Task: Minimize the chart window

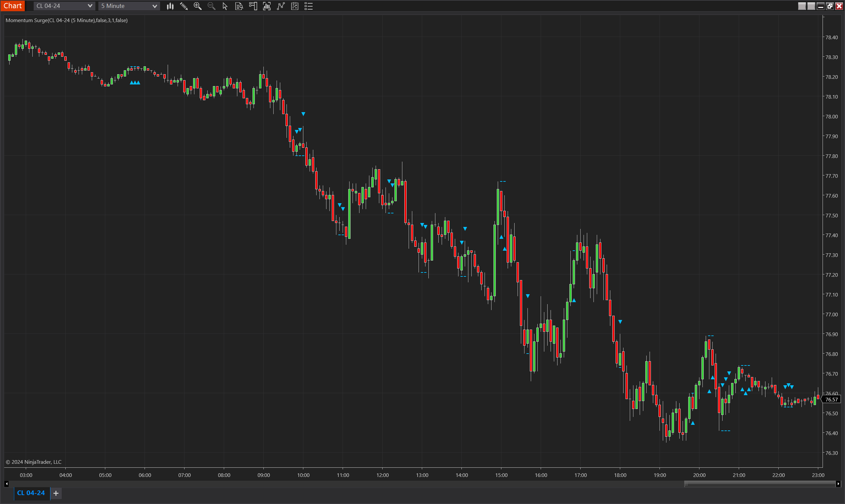Action: (x=820, y=6)
